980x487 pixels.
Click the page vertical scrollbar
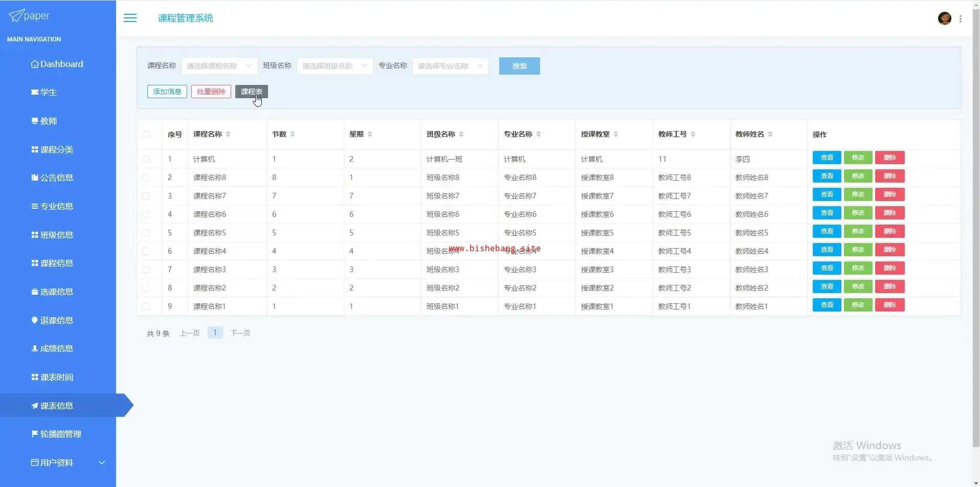975,230
